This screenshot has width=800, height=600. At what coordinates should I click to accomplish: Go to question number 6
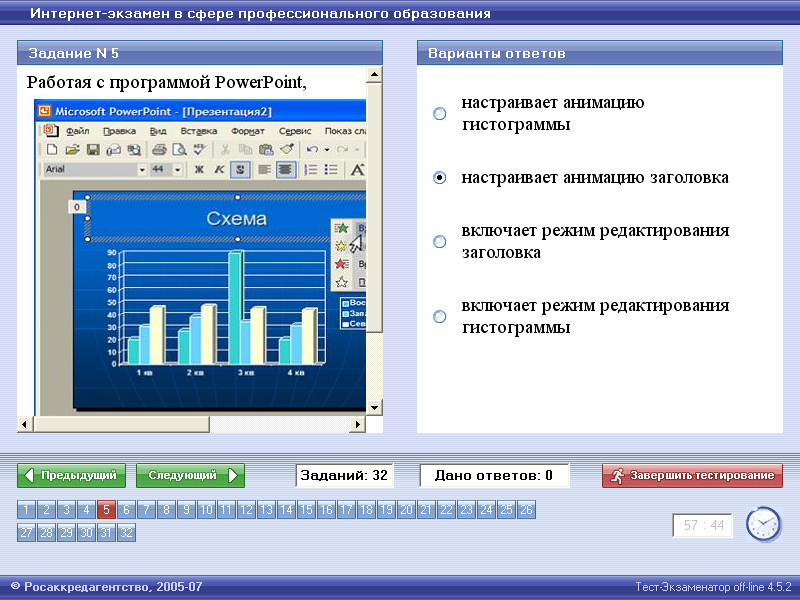click(126, 509)
